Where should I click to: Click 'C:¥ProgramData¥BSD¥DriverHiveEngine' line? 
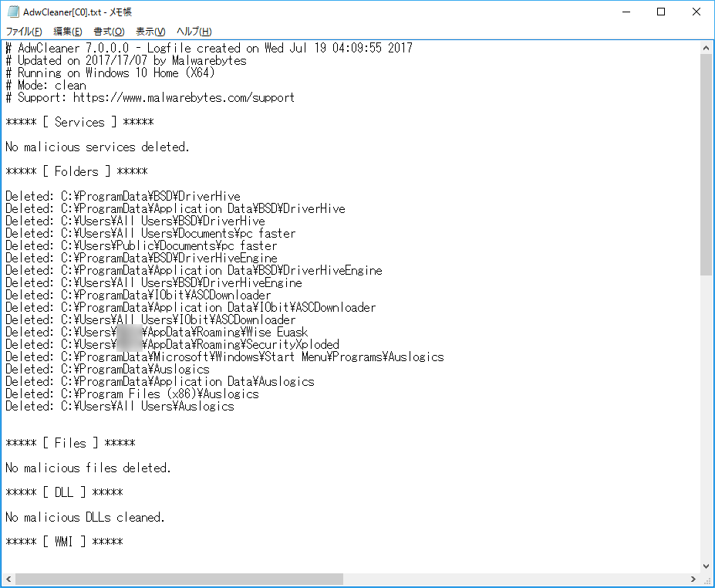click(141, 258)
